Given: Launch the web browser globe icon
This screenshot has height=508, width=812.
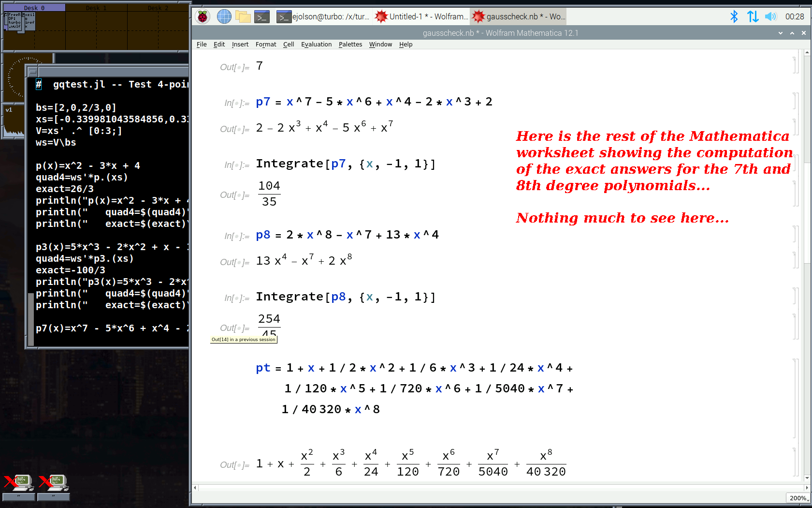Looking at the screenshot, I should coord(224,17).
